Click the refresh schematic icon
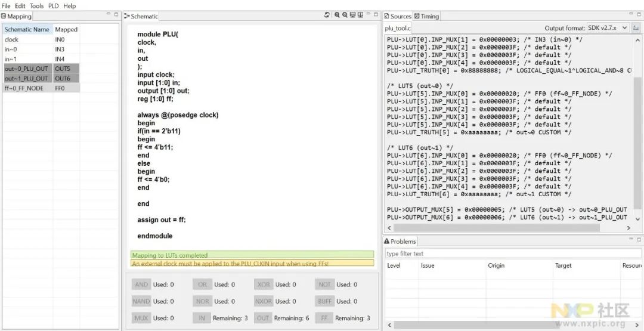644x331 pixels. [x=327, y=15]
